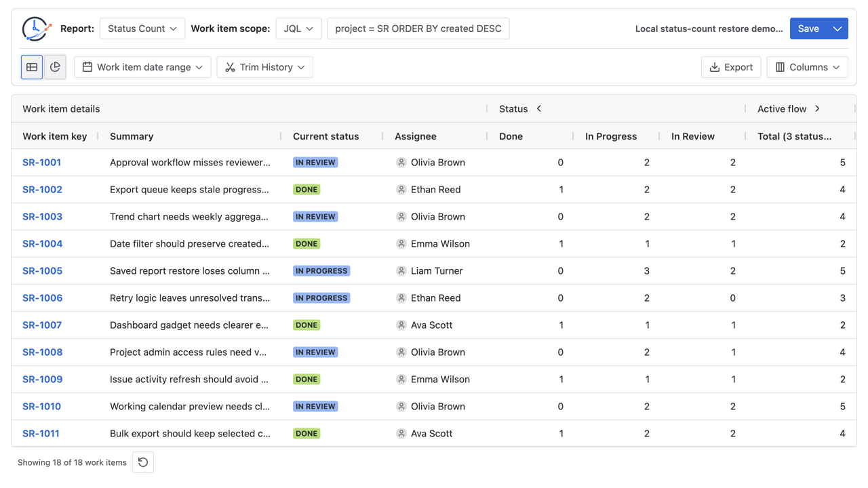Open the Save options arrow
The width and height of the screenshot is (868, 488).
click(837, 28)
